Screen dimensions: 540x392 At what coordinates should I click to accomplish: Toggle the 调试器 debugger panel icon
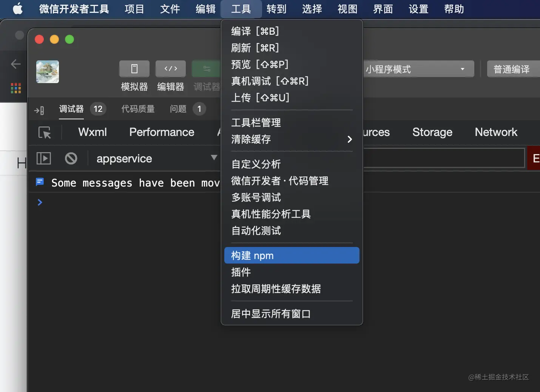pos(206,69)
